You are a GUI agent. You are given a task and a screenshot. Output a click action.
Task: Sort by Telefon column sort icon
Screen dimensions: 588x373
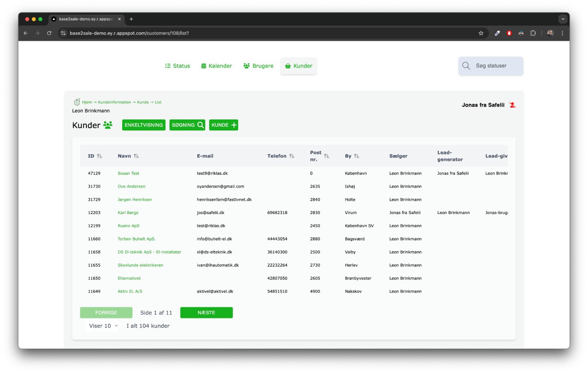coord(292,156)
